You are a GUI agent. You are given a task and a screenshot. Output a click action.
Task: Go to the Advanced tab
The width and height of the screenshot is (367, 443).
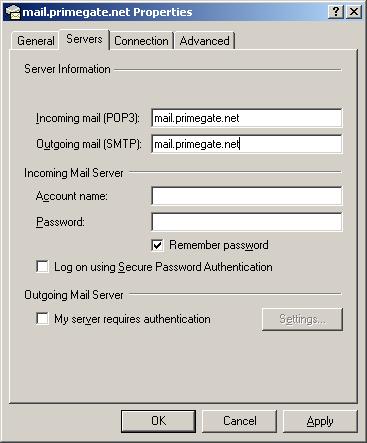204,41
